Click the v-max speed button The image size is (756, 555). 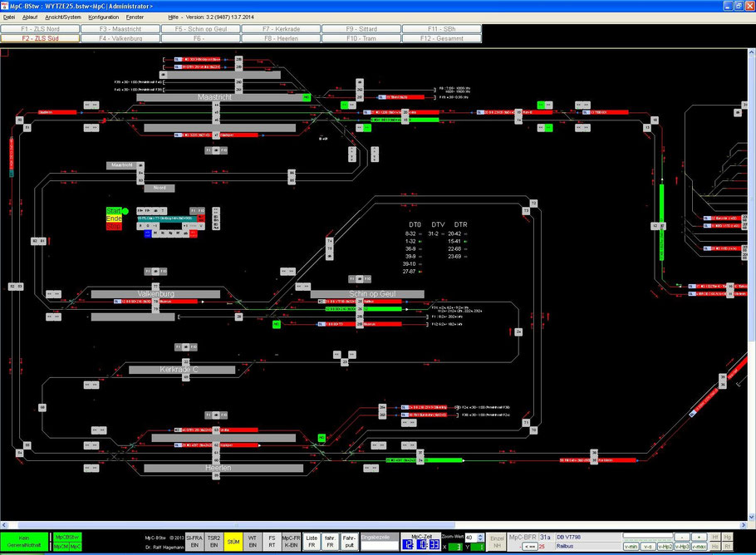pyautogui.click(x=700, y=547)
